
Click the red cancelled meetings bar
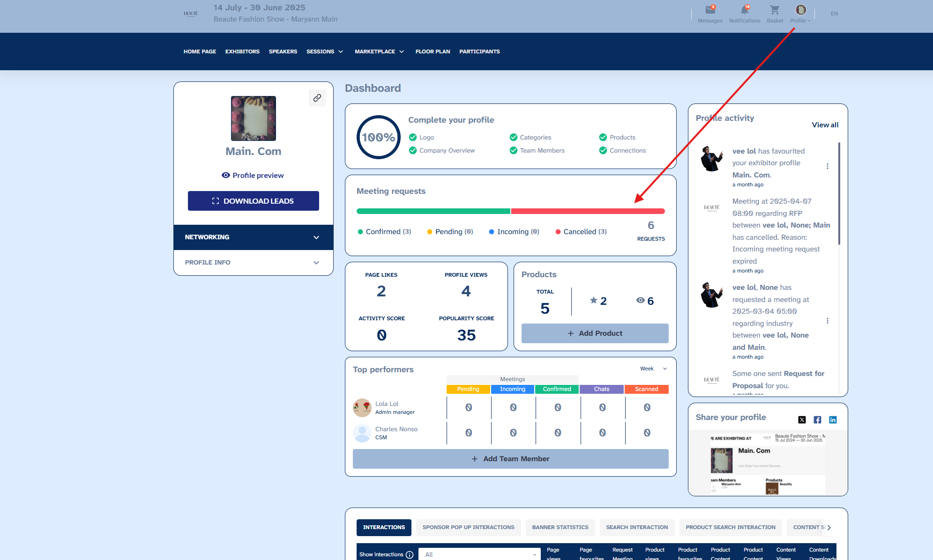click(588, 211)
